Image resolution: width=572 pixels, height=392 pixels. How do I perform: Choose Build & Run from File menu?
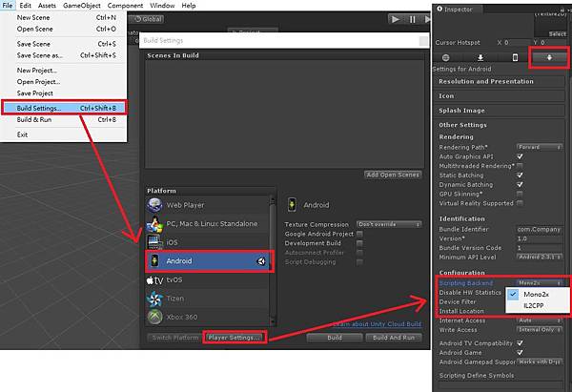(x=64, y=120)
